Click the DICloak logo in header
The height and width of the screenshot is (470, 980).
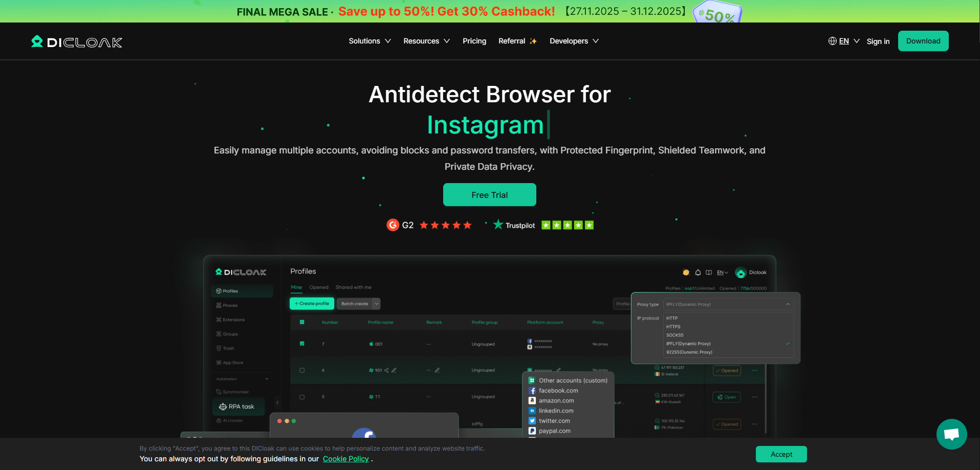[77, 42]
